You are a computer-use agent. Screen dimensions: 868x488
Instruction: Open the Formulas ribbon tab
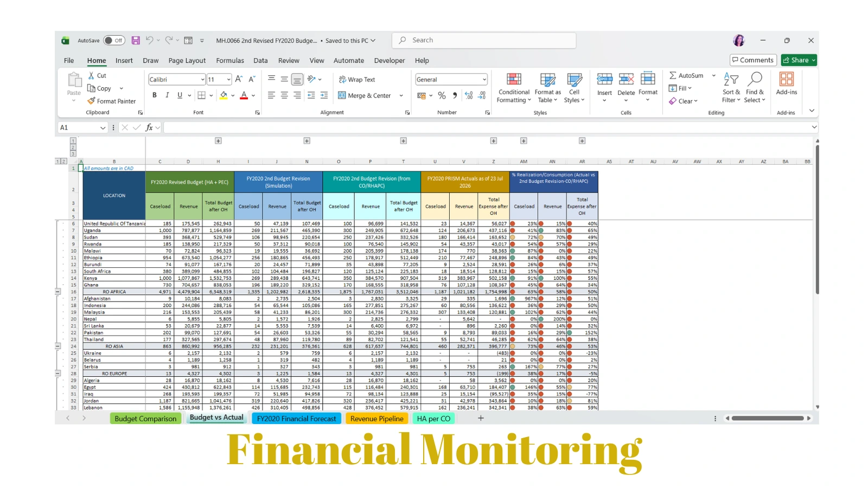[230, 61]
